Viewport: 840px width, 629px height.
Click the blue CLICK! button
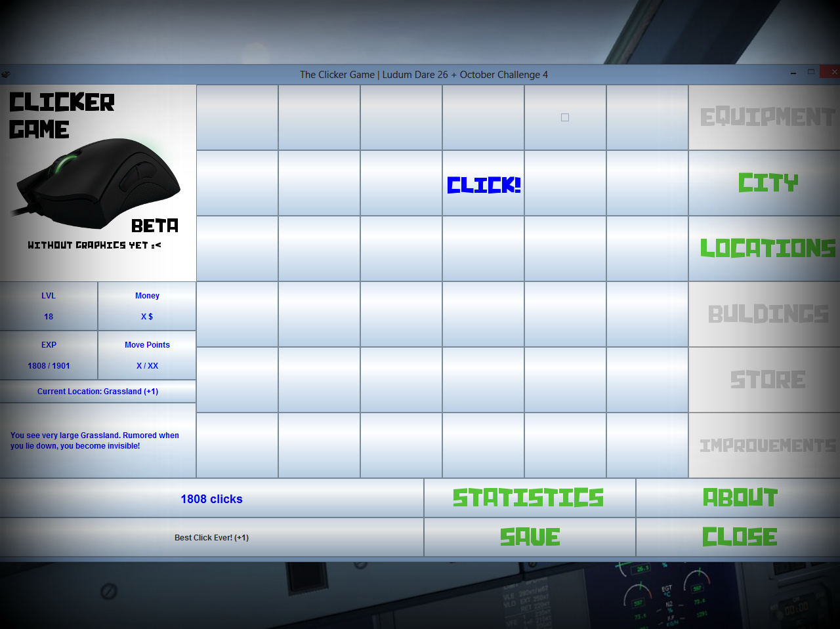(484, 184)
